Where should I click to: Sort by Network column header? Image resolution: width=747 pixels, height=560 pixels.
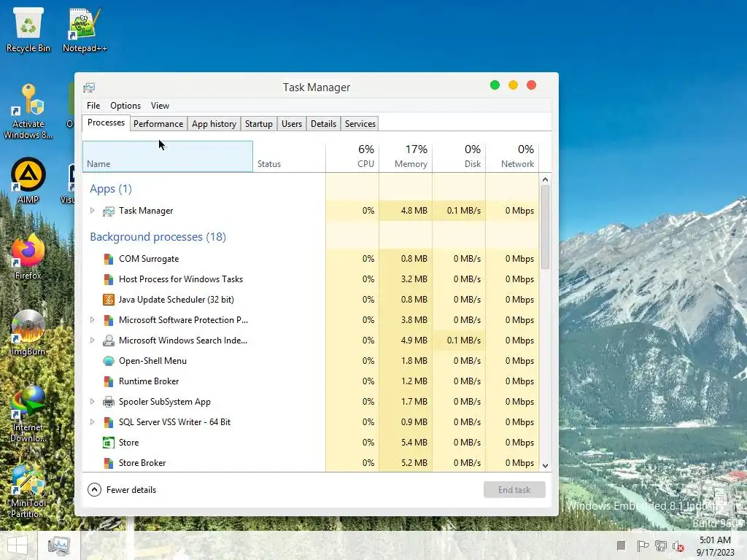(513, 156)
